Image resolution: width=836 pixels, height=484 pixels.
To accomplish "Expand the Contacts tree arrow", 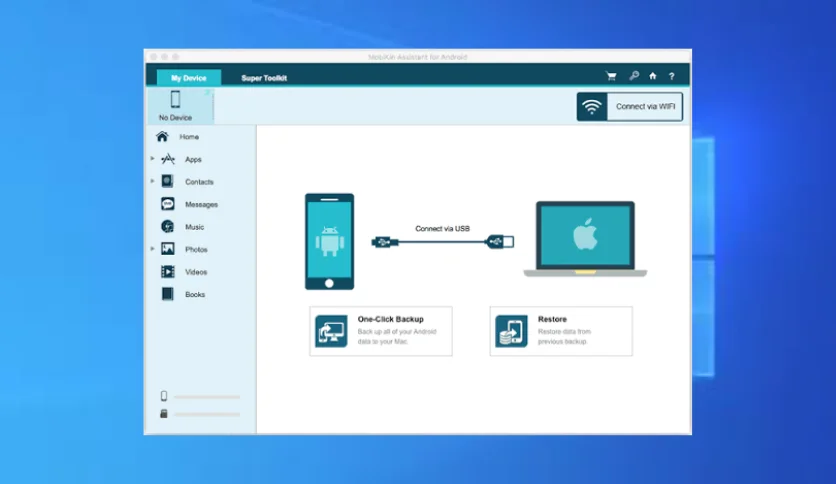I will pyautogui.click(x=152, y=181).
